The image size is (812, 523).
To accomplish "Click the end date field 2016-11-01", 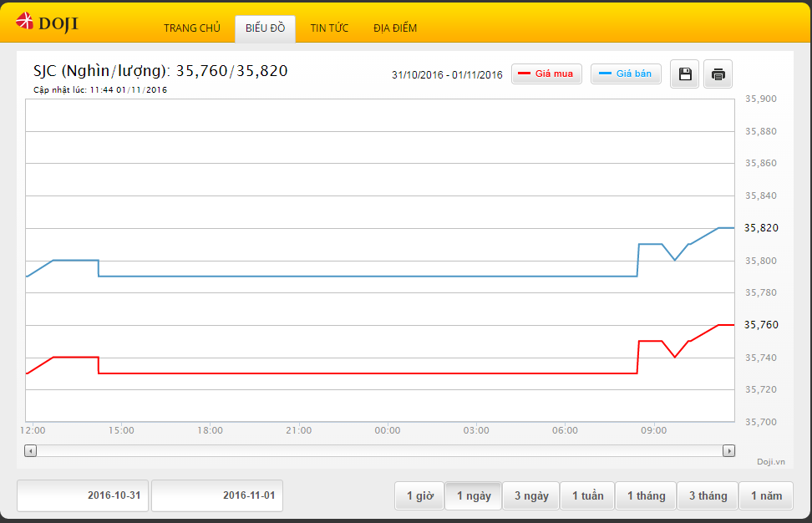I will click(x=217, y=495).
